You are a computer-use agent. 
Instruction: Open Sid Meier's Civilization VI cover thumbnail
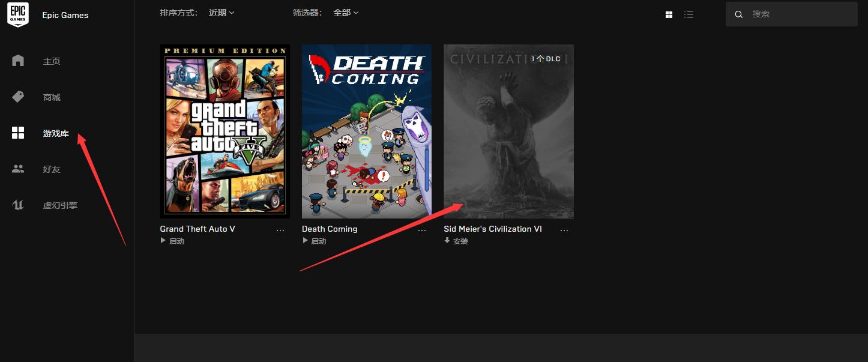click(508, 131)
